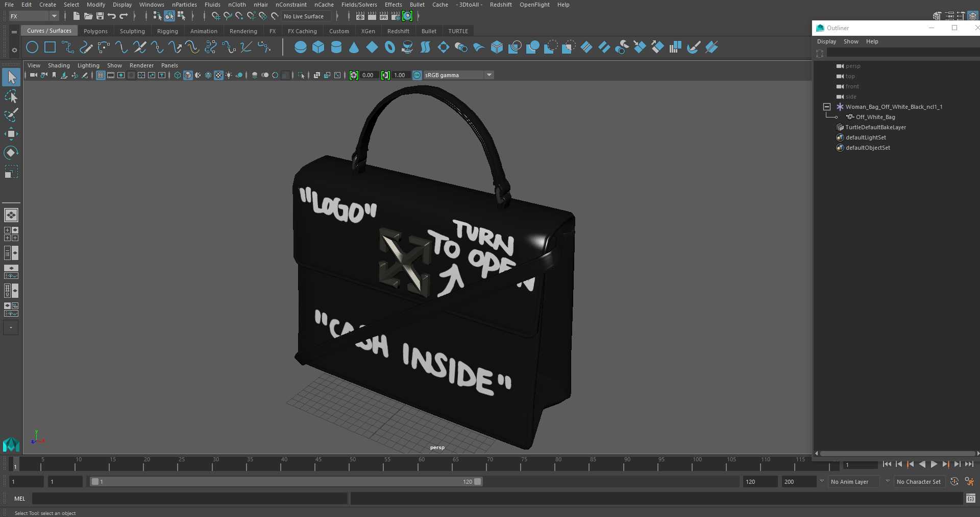Toggle the resolution gate display

coord(121,75)
